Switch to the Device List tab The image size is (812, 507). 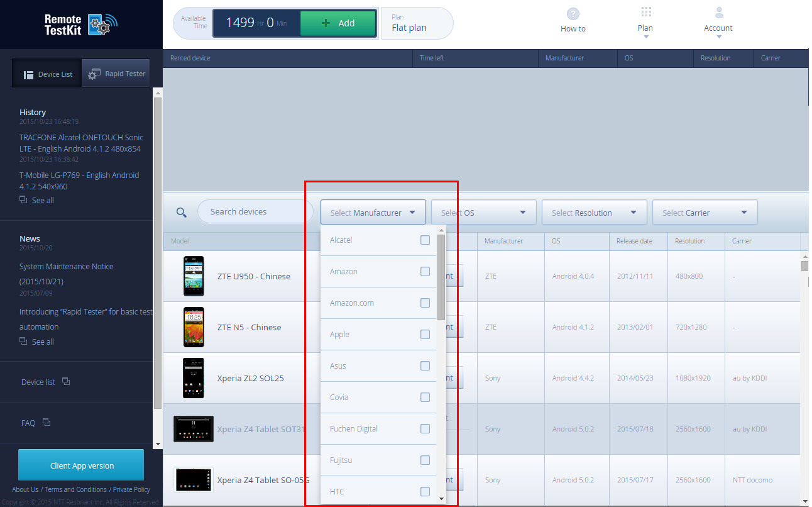click(47, 74)
